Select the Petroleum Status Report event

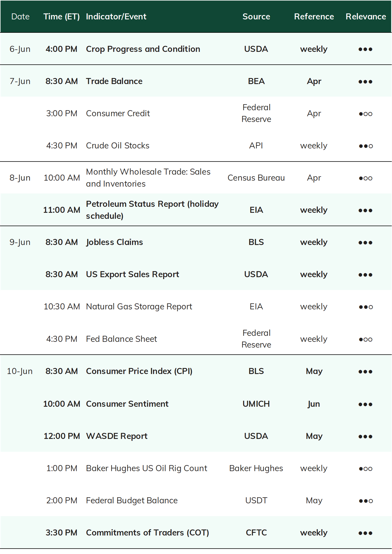(x=152, y=210)
